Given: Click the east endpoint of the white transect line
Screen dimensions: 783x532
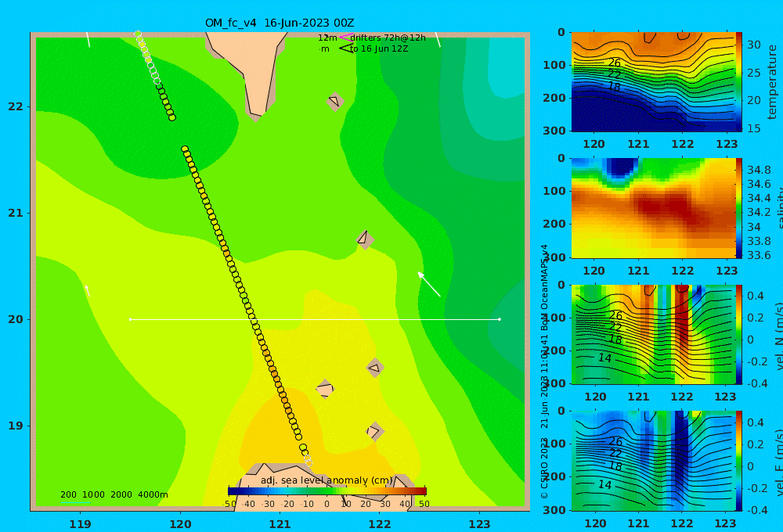Looking at the screenshot, I should (x=500, y=319).
